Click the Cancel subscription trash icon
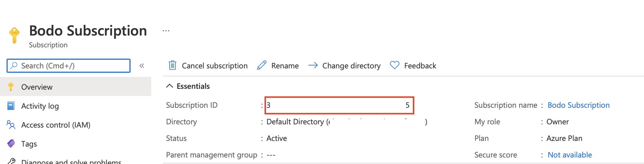Viewport: 644px width, 164px height. [x=173, y=65]
